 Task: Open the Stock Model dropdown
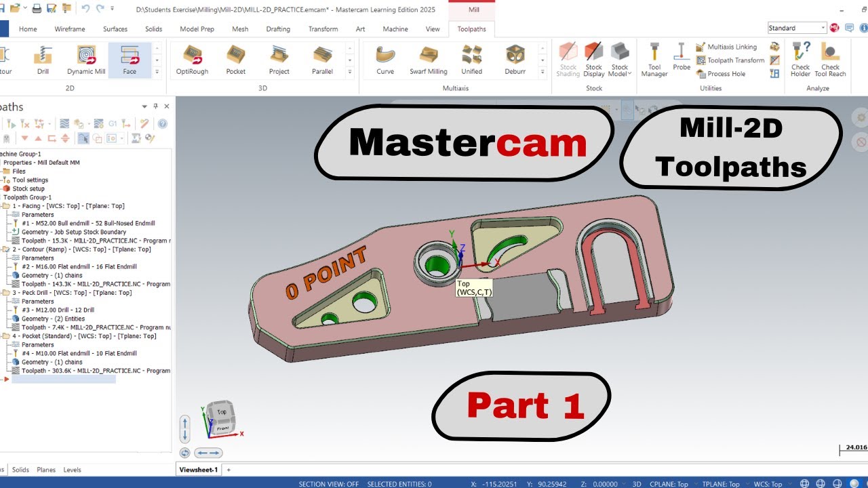click(x=620, y=60)
